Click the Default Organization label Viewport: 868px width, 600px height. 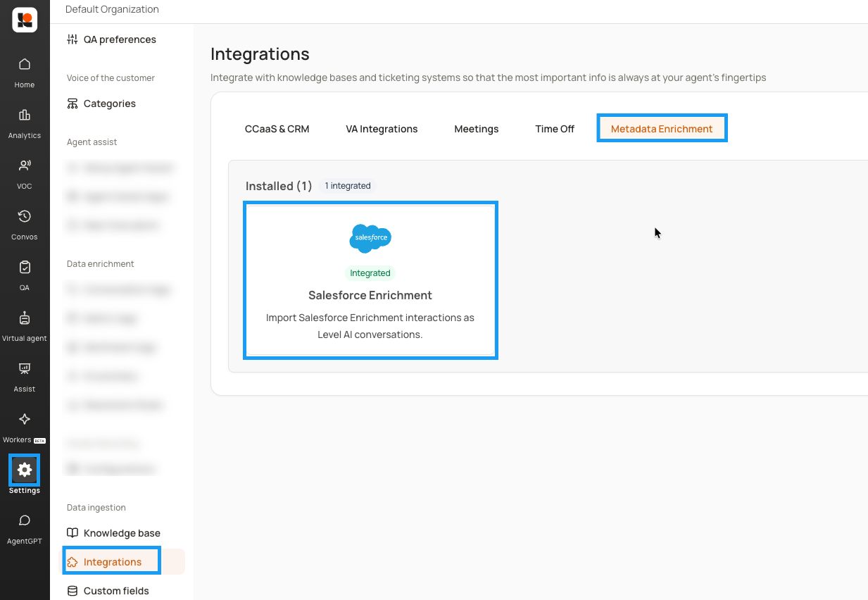(x=112, y=9)
